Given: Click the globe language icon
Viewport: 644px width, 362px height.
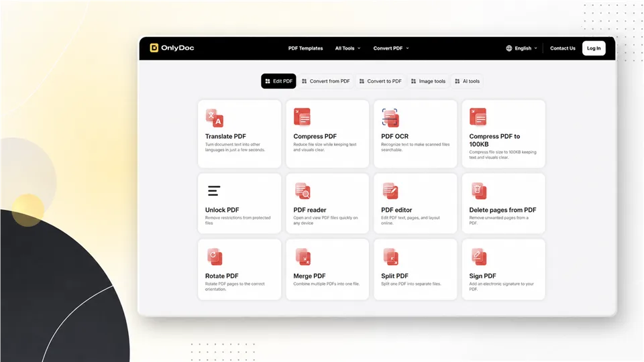Looking at the screenshot, I should [509, 48].
